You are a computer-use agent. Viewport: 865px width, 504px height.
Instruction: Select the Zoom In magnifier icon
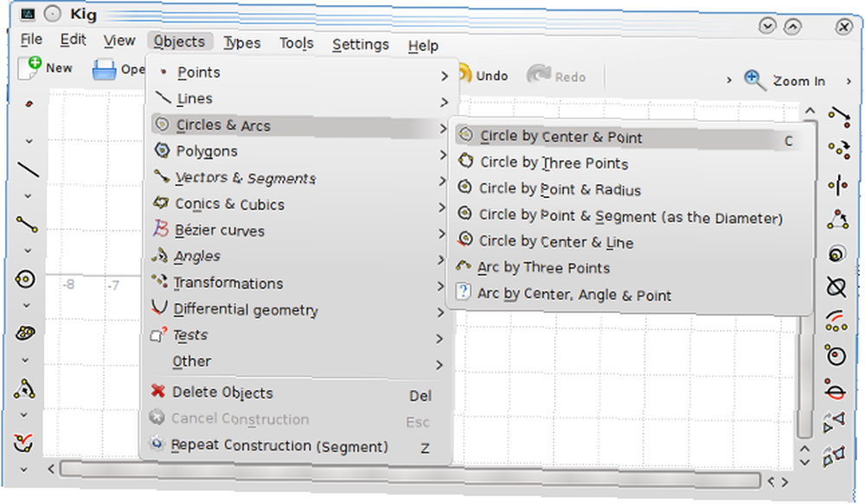click(754, 80)
